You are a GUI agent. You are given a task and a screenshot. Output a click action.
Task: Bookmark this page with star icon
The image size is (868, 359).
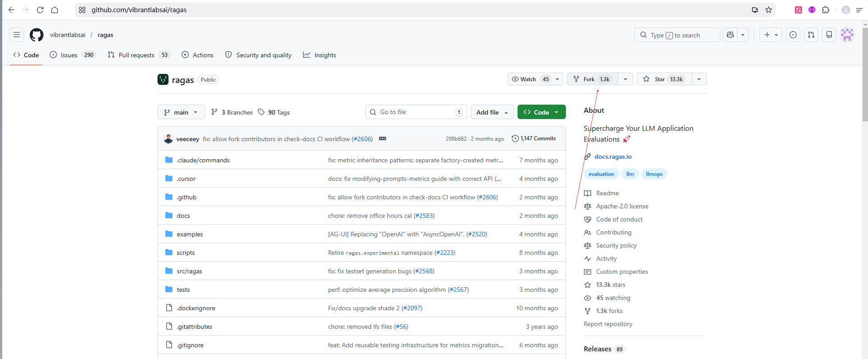coord(769,9)
